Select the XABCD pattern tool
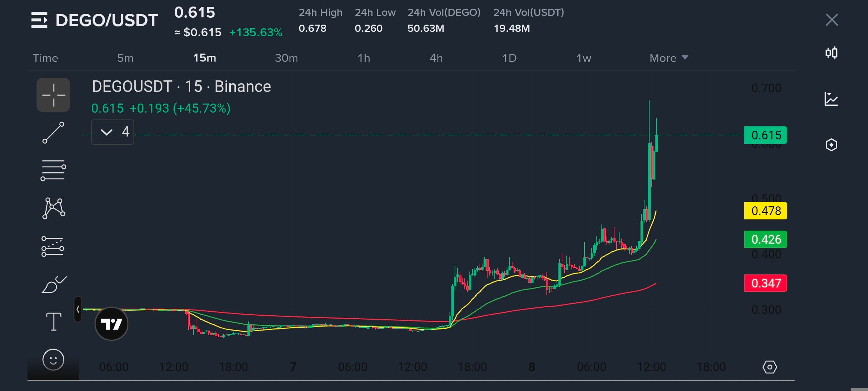Image resolution: width=868 pixels, height=391 pixels. click(53, 208)
